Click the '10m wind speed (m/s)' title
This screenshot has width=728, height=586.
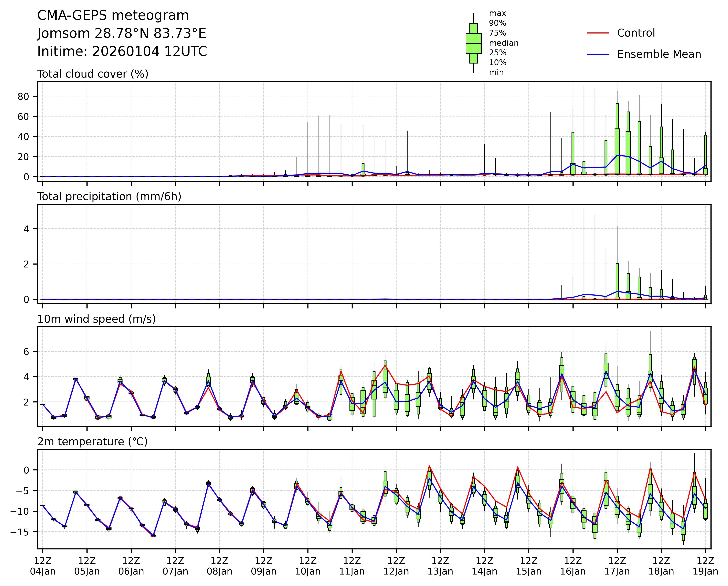tap(97, 319)
